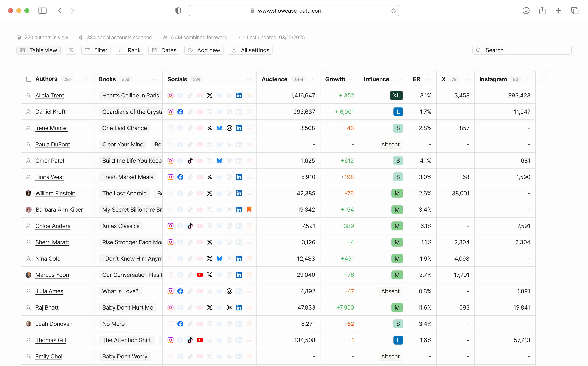Open Audience column options menu
This screenshot has width=588, height=366.
pyautogui.click(x=313, y=79)
